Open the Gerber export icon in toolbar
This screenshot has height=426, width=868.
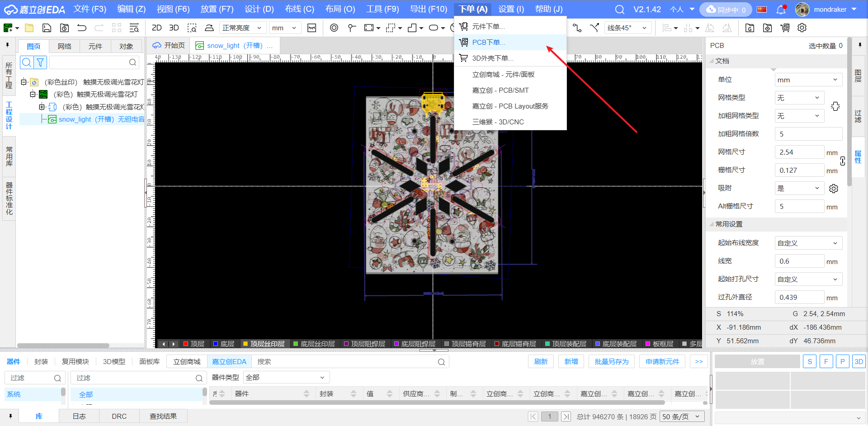click(750, 28)
